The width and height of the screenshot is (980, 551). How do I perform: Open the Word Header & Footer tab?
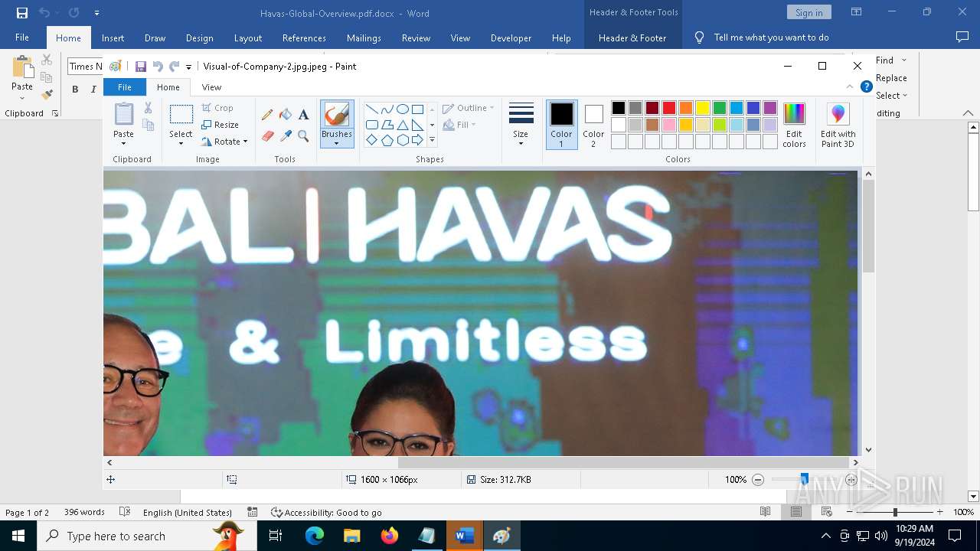click(632, 37)
